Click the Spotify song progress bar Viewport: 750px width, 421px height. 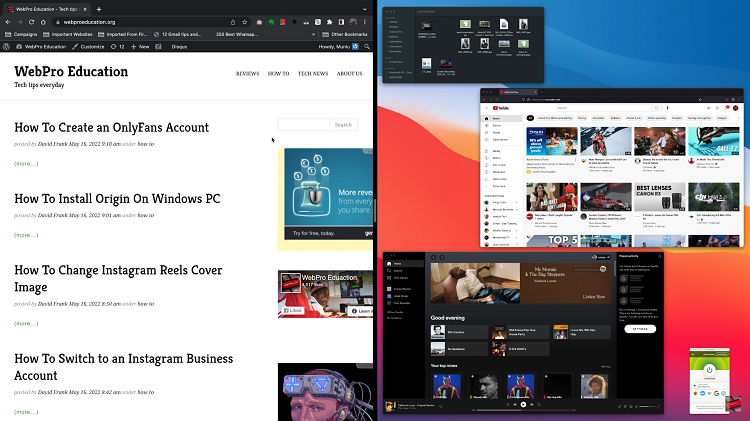(x=523, y=410)
